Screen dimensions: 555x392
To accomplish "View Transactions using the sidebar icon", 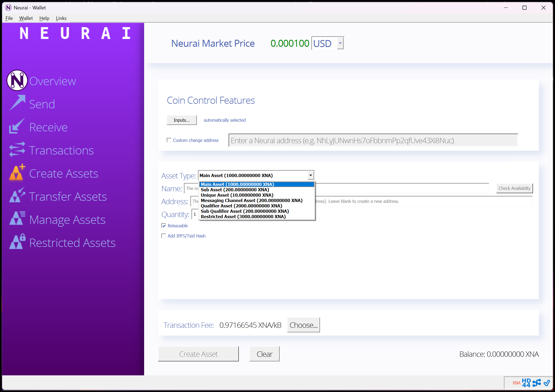I will click(17, 150).
